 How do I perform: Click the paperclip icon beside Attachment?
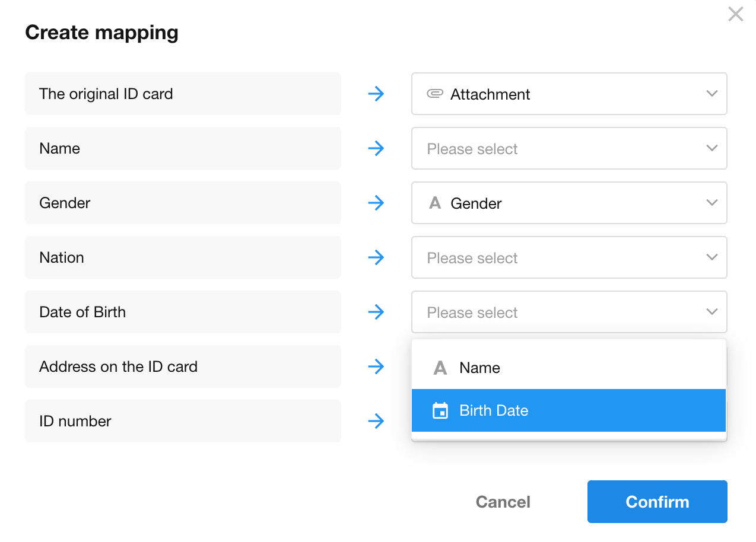[x=435, y=94]
